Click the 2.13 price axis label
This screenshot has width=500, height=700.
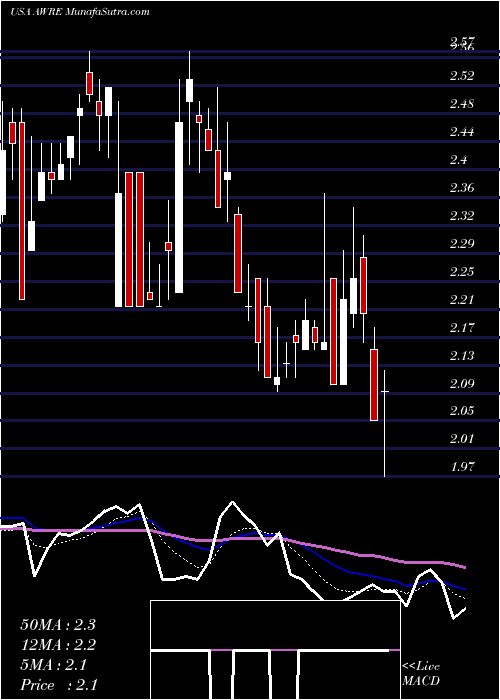tap(461, 356)
